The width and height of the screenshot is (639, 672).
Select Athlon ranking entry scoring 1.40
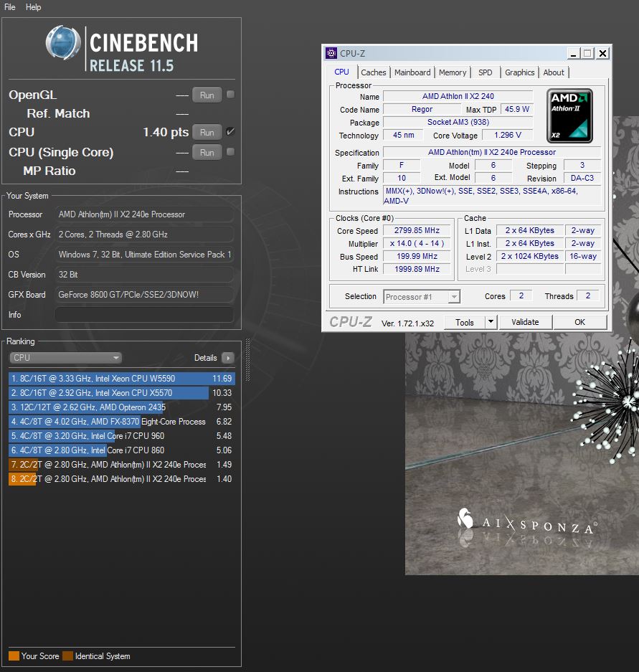point(122,478)
